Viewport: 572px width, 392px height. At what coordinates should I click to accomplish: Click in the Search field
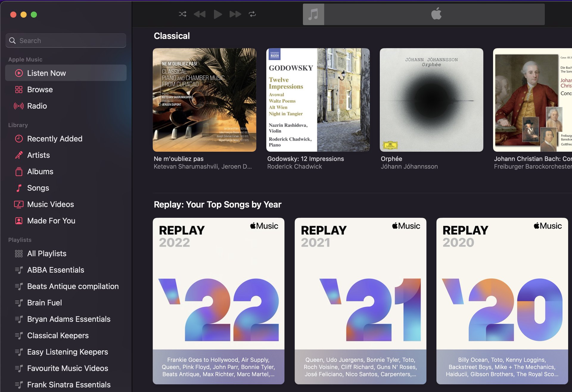(x=69, y=41)
